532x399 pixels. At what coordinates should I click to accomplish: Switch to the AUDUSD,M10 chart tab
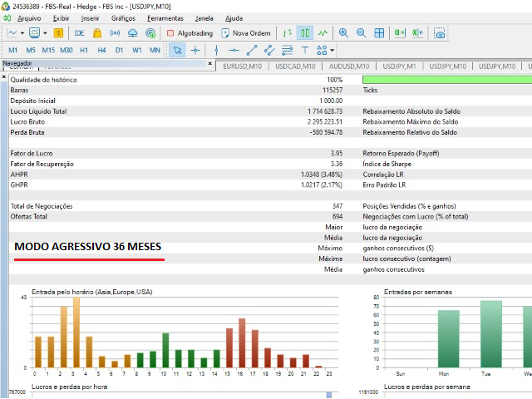tap(349, 66)
